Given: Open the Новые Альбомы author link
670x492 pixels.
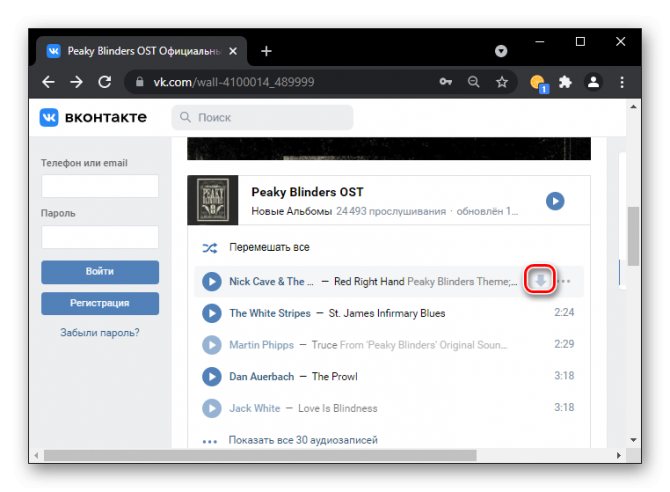Looking at the screenshot, I should click(x=291, y=211).
